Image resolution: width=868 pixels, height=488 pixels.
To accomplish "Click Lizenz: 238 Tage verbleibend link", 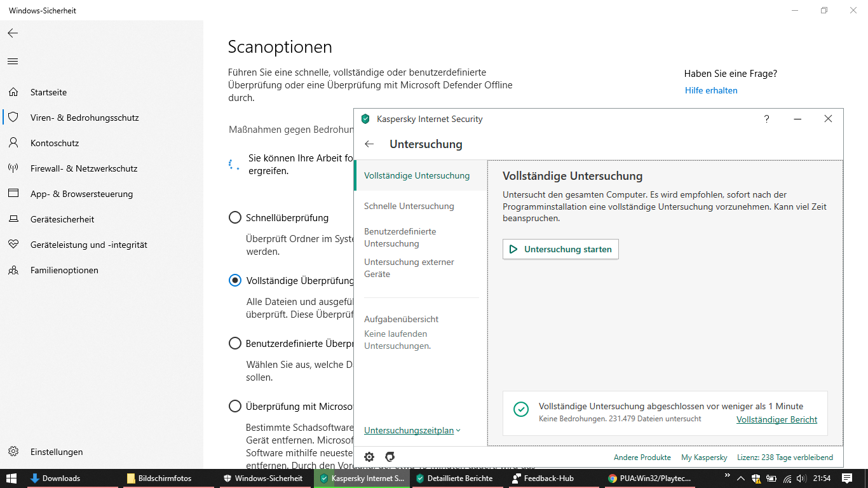I will pos(785,457).
